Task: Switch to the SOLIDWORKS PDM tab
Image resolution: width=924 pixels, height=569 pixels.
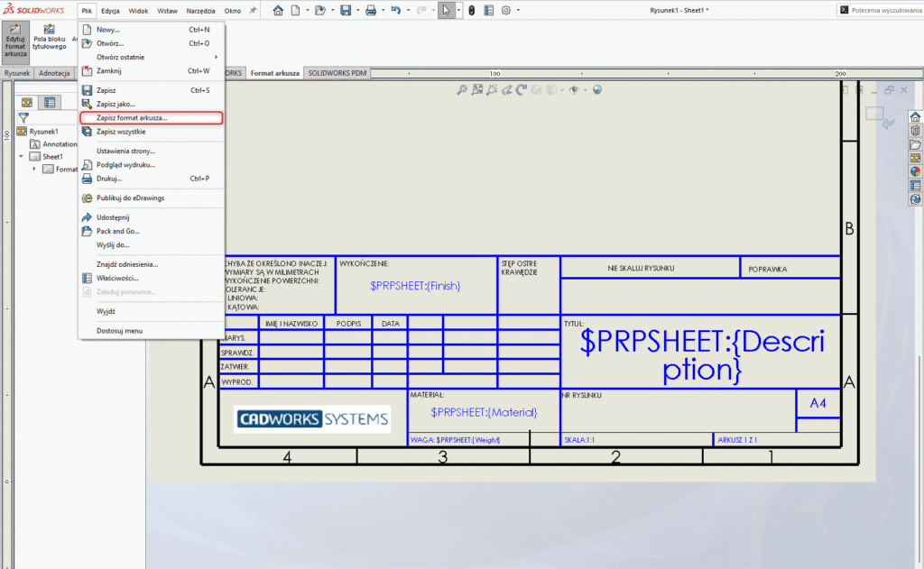Action: [337, 73]
